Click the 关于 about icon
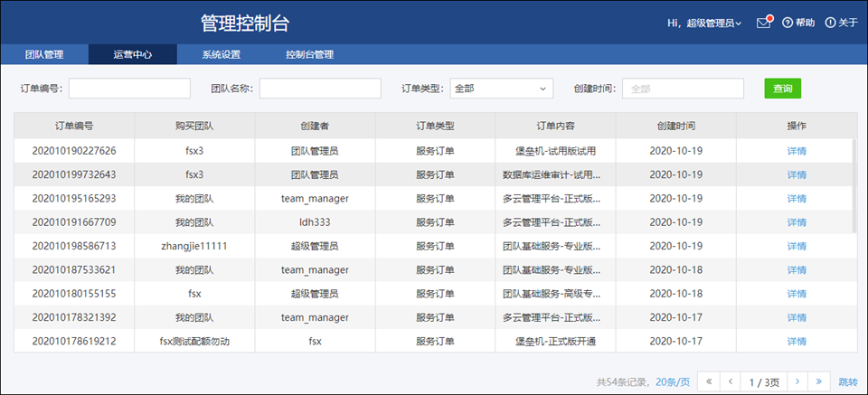The height and width of the screenshot is (395, 868). 831,23
